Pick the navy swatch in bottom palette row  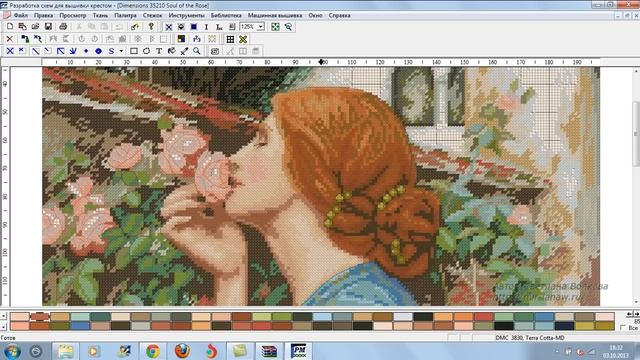pyautogui.click(x=564, y=326)
